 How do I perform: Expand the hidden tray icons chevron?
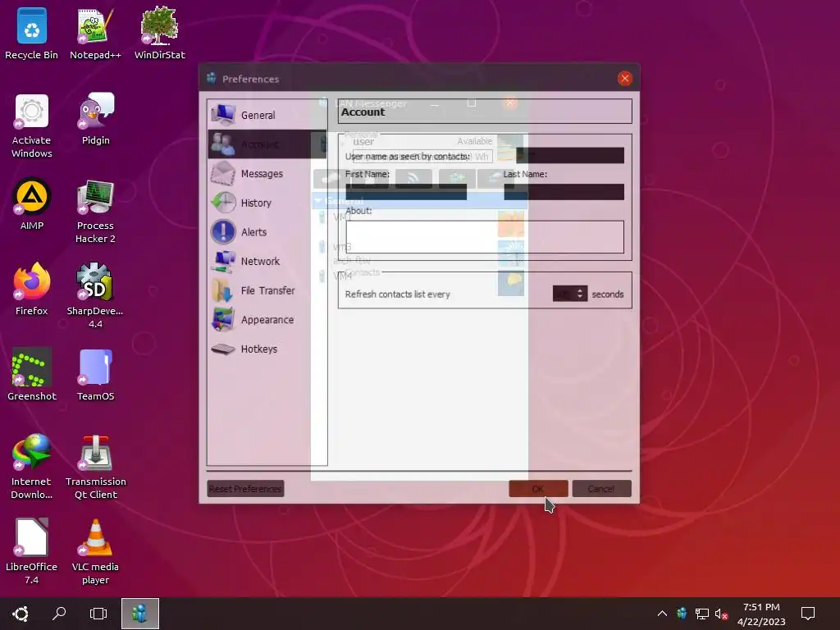tap(662, 614)
